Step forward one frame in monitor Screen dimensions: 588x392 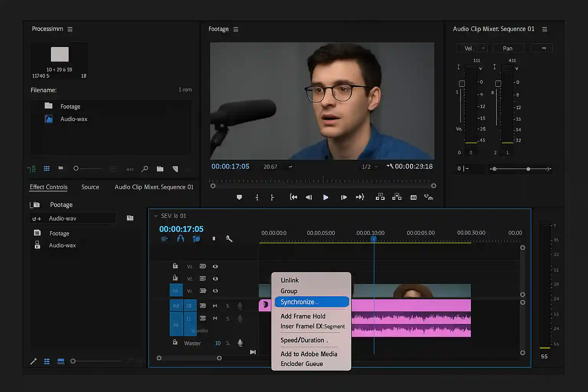pyautogui.click(x=343, y=197)
